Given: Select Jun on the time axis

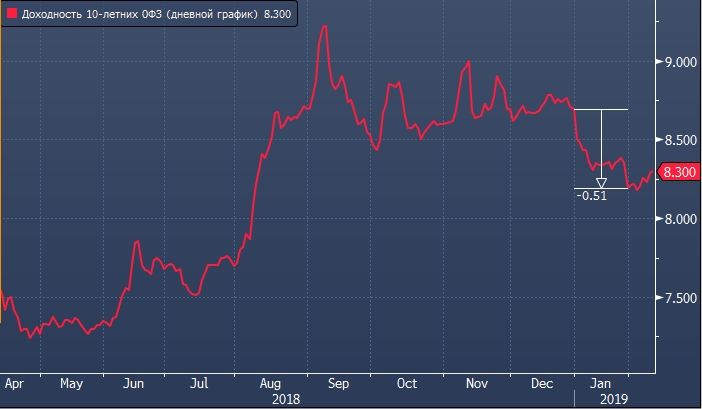Looking at the screenshot, I should 133,382.
